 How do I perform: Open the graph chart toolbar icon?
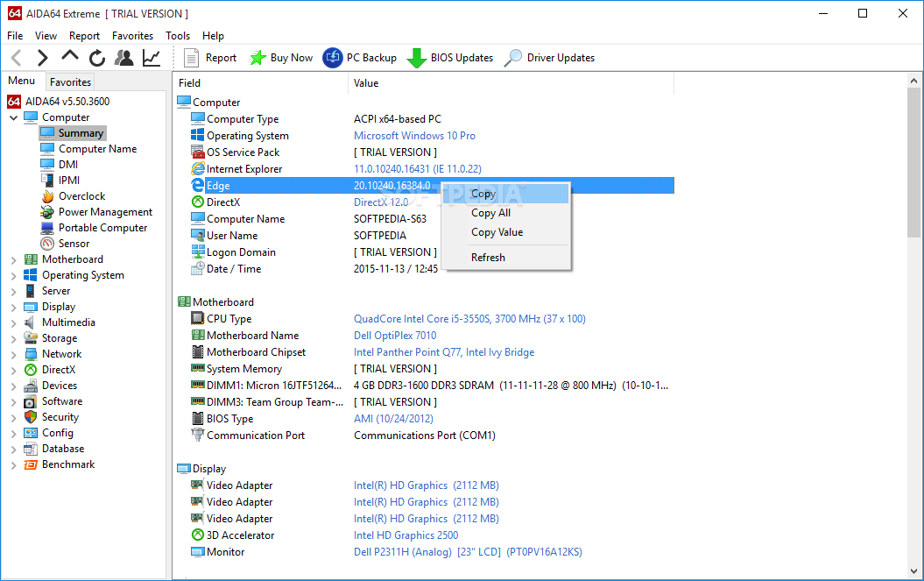coord(152,58)
